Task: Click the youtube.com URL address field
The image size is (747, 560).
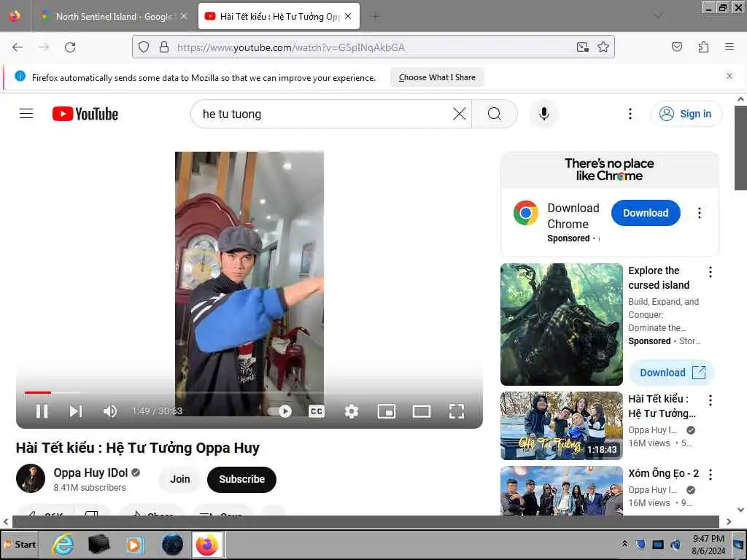Action: pyautogui.click(x=374, y=47)
